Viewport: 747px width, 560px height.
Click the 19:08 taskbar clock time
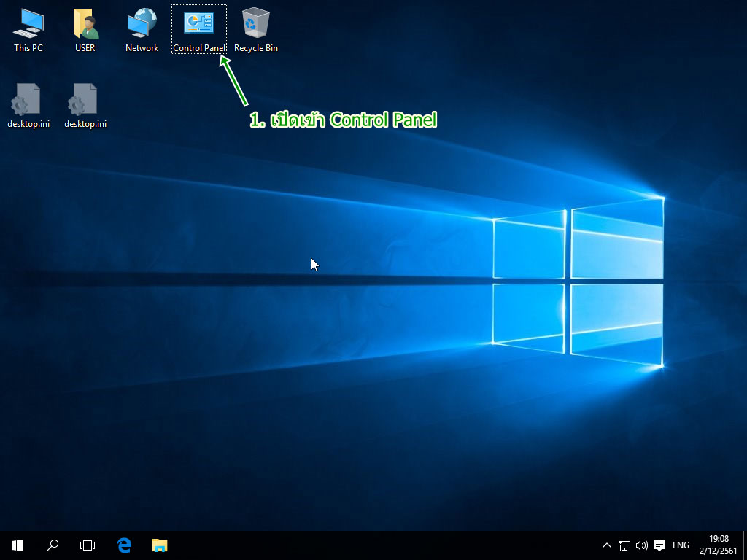[719, 539]
